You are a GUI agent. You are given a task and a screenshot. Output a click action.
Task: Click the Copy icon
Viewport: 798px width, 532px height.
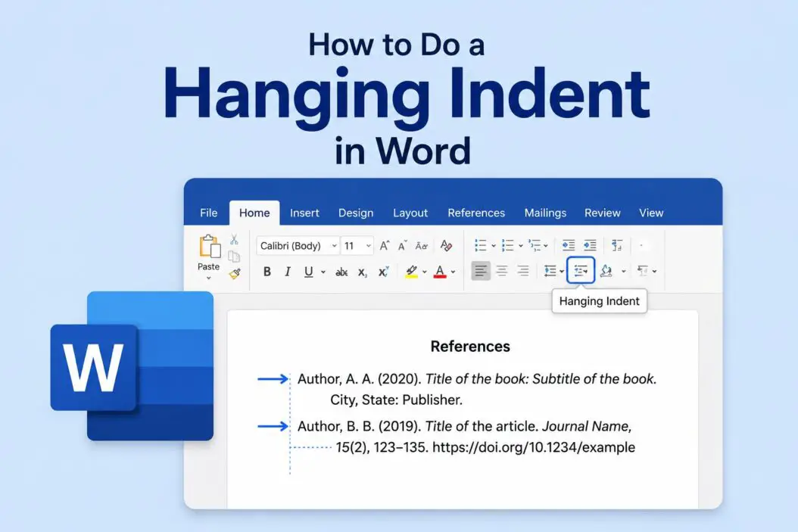point(234,257)
